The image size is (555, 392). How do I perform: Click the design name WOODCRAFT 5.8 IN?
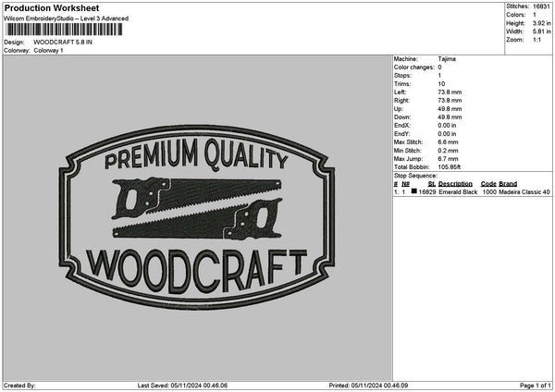point(63,43)
